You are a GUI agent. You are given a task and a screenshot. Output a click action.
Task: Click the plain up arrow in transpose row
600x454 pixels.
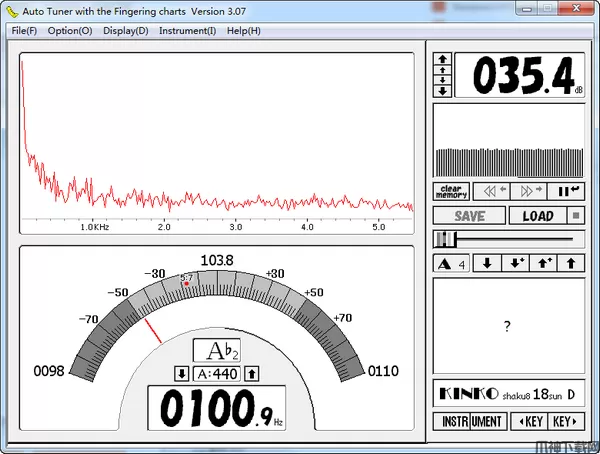coord(570,264)
